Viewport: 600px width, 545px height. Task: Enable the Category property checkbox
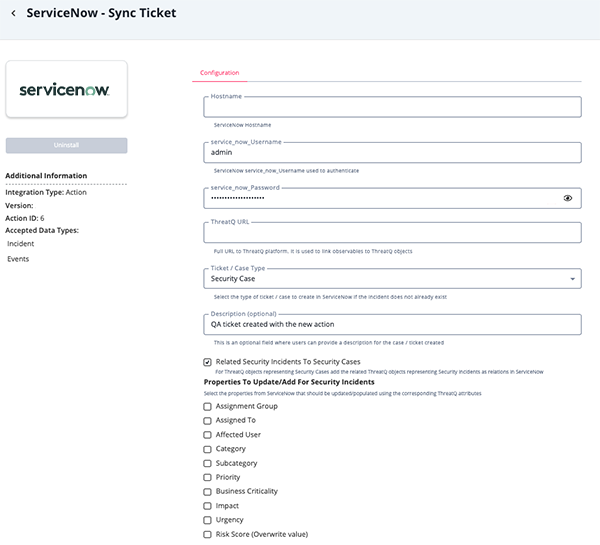point(207,449)
